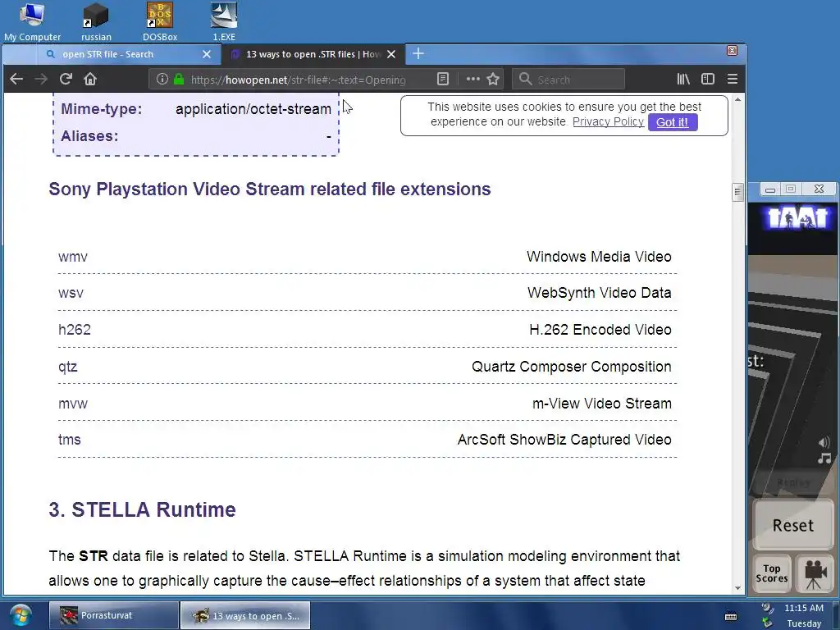Close the 'open STR file - Search' tab

point(207,54)
